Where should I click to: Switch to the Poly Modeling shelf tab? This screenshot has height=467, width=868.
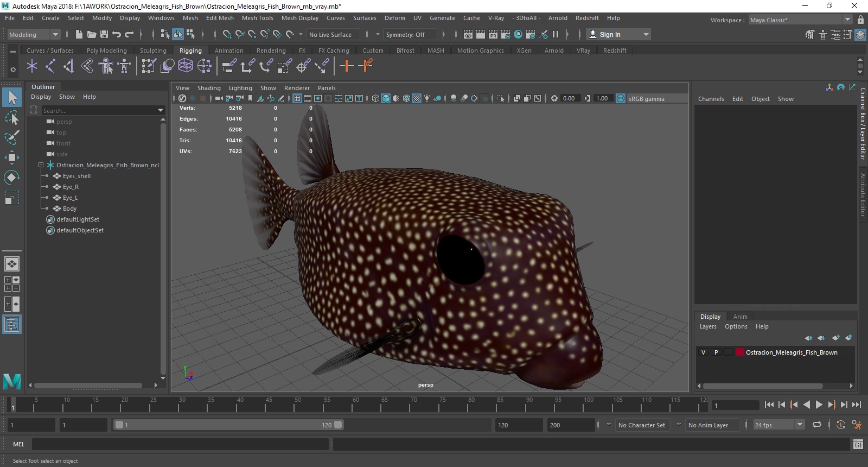[106, 51]
